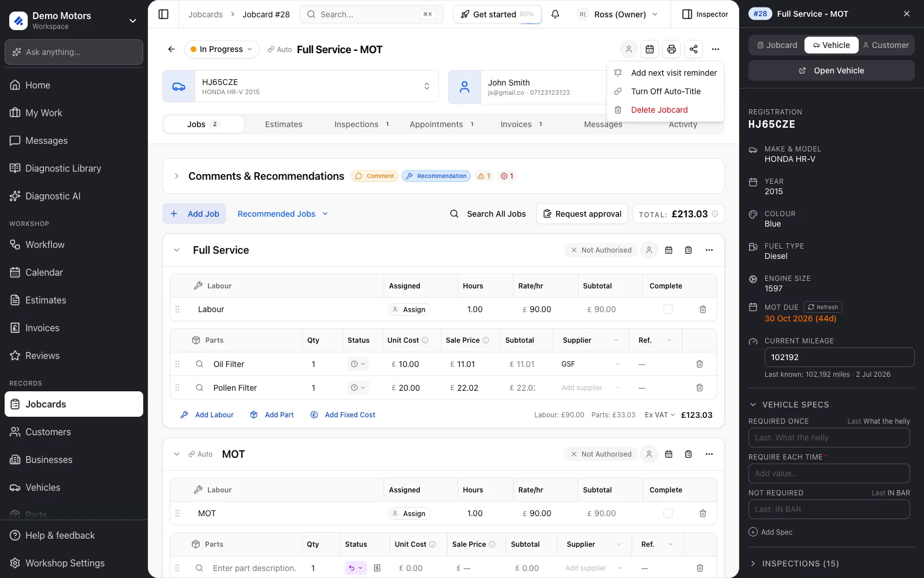Click Request approval button
Image resolution: width=924 pixels, height=578 pixels.
click(x=582, y=214)
